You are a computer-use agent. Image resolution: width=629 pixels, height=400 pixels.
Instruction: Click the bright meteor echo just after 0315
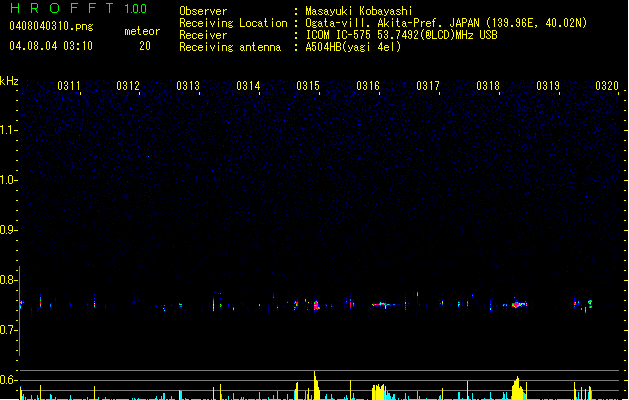(x=316, y=305)
